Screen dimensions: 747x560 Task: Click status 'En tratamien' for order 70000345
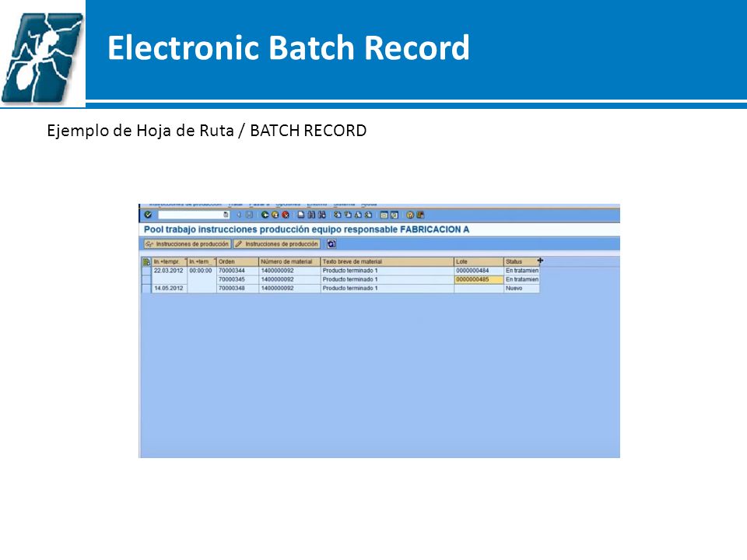(521, 279)
